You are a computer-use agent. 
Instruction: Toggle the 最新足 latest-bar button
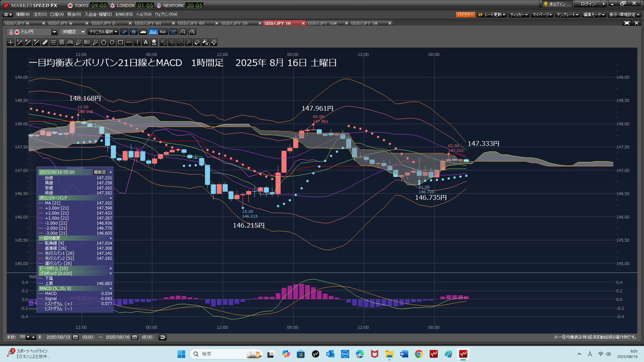(100, 172)
